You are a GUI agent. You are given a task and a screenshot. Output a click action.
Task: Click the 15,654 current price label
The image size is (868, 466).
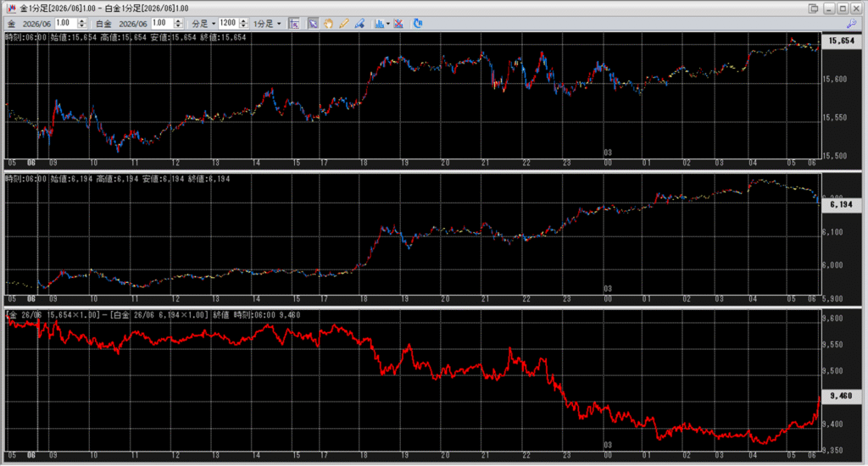[839, 41]
